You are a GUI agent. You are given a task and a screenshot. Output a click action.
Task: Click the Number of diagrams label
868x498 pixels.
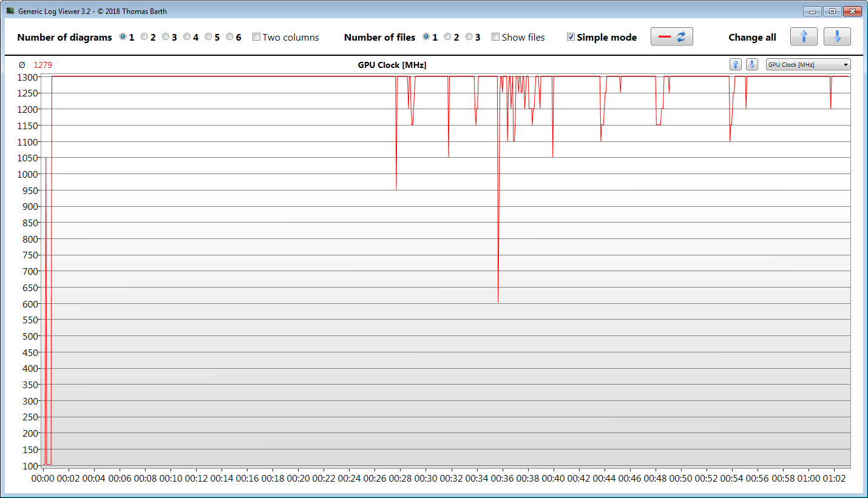64,37
